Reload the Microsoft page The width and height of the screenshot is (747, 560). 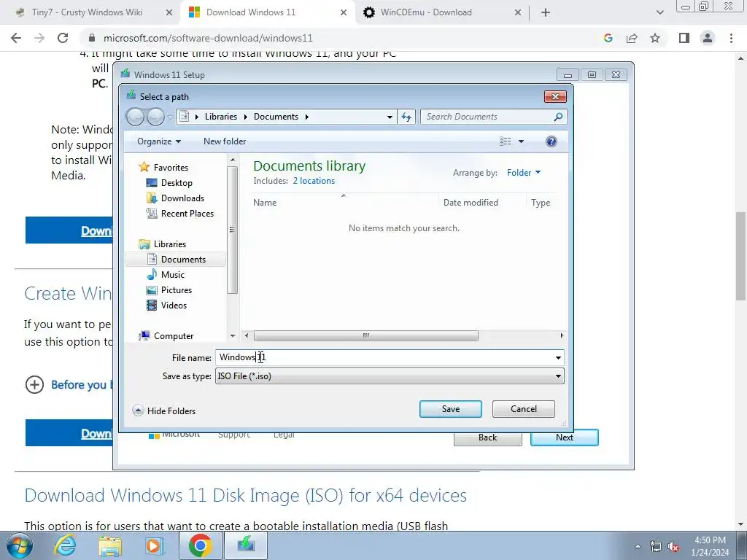(x=63, y=38)
